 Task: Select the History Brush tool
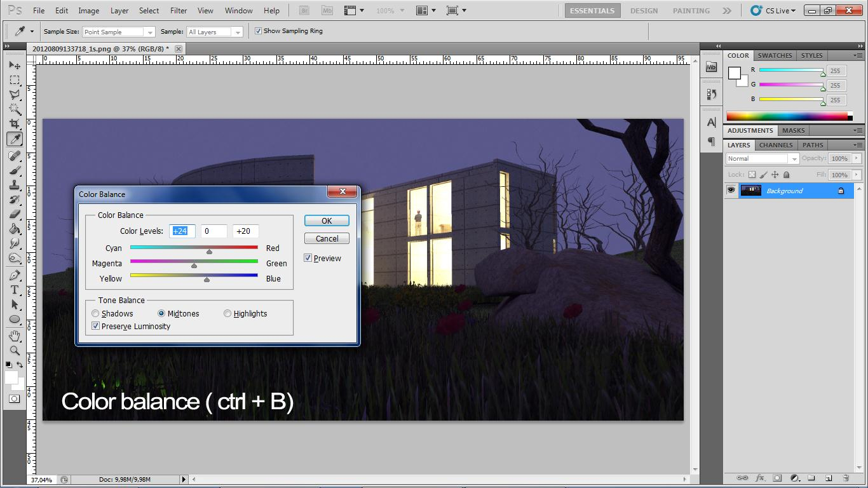tap(15, 200)
